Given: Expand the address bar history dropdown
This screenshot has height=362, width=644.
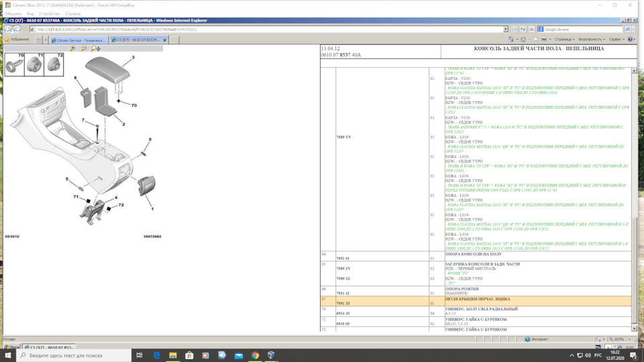Looking at the screenshot, I should coord(506,29).
